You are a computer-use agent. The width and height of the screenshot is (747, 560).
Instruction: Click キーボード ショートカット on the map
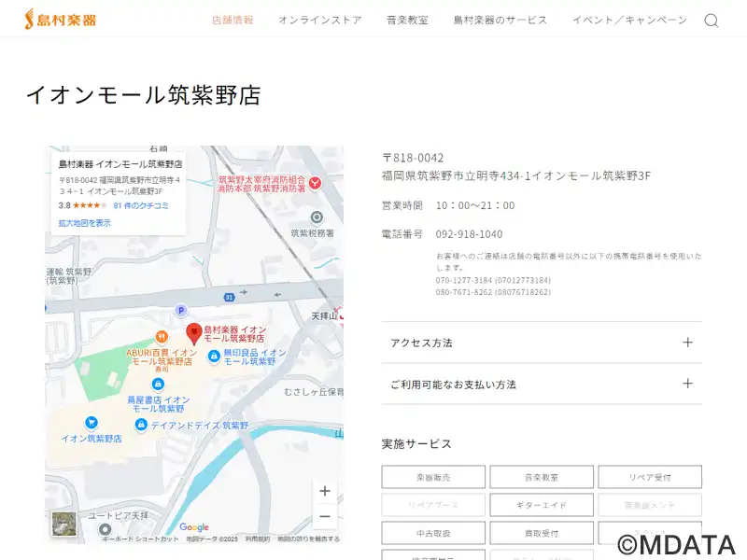[x=140, y=539]
